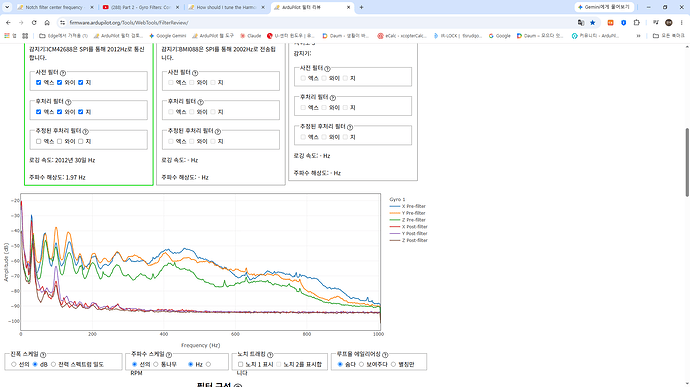Open help icon beside 루프율 에일리어싱
690x387 pixels.
click(385, 355)
